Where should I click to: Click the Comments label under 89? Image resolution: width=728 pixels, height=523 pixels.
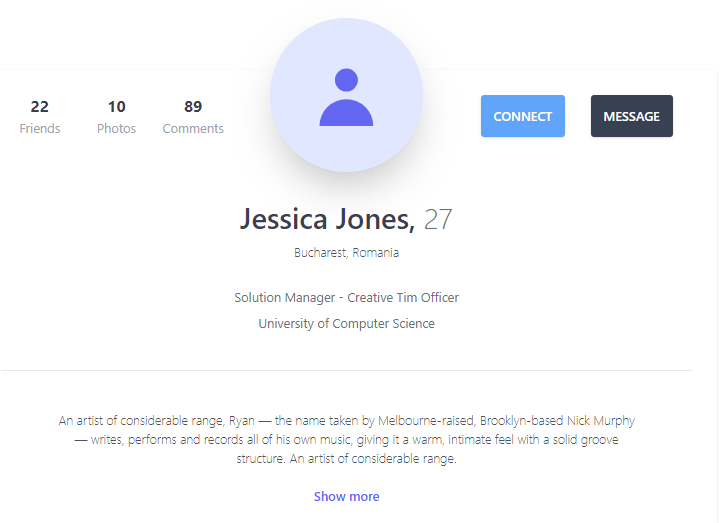click(193, 128)
